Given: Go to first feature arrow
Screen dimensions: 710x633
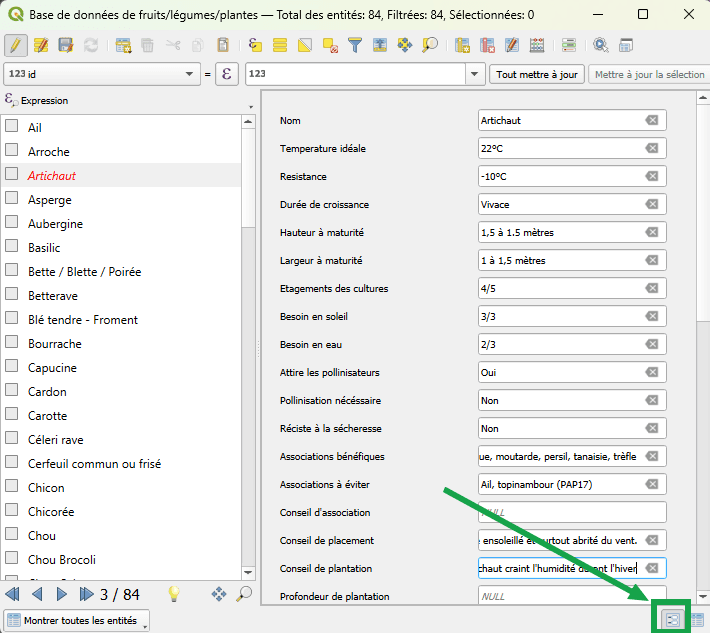Looking at the screenshot, I should point(12,594).
